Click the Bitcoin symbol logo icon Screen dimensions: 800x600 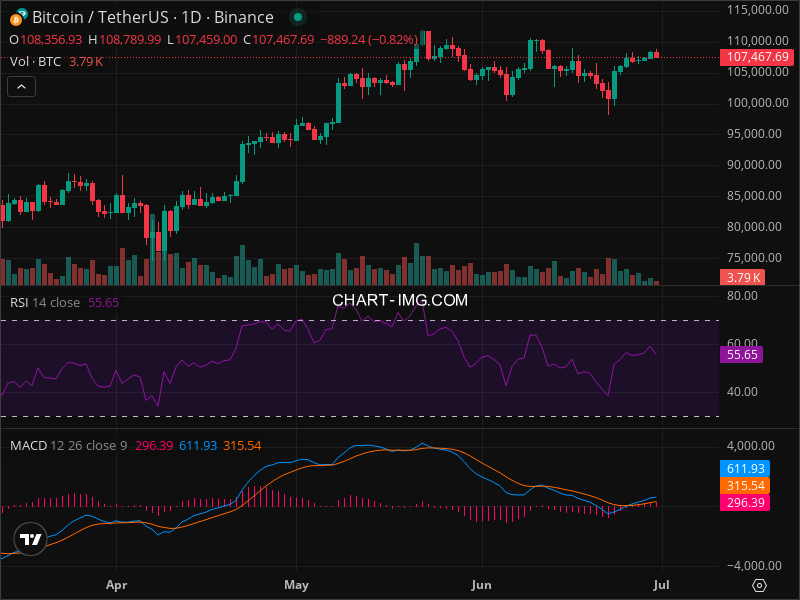click(18, 17)
